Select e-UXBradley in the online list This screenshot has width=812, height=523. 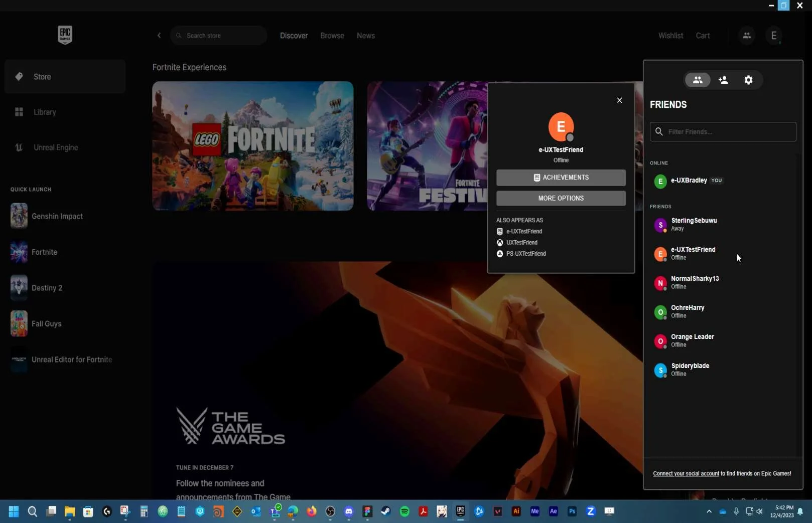(723, 181)
